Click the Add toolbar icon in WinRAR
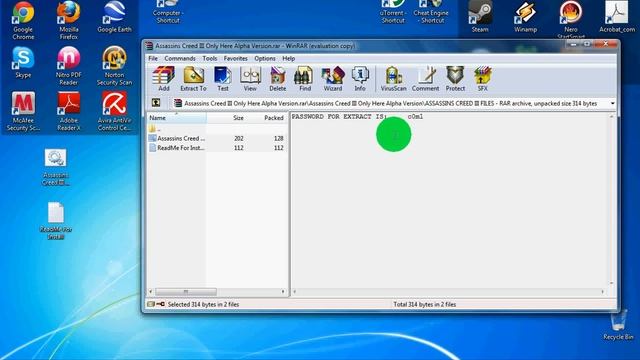640x360 pixels. point(164,79)
